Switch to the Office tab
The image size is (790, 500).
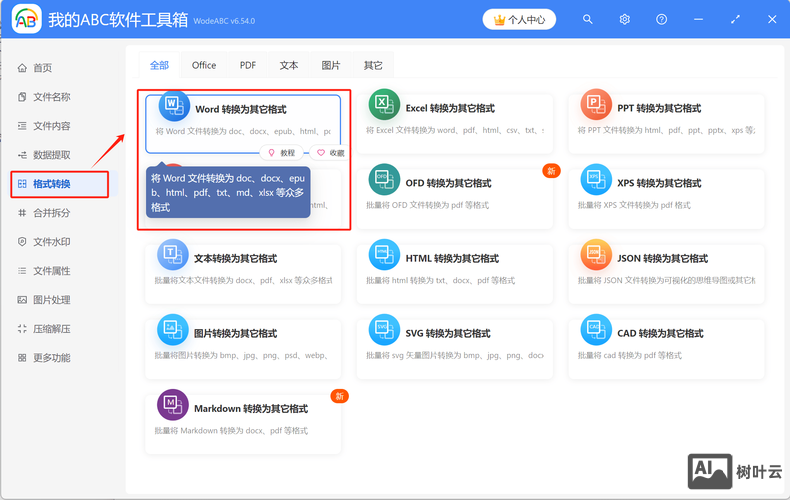pos(204,65)
